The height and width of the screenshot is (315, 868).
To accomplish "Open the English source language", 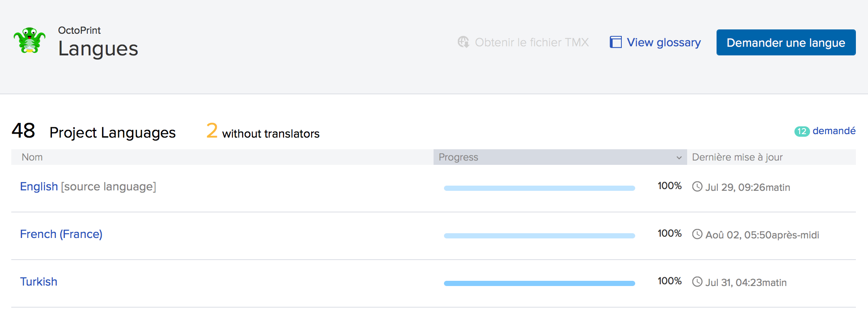I will tap(39, 186).
